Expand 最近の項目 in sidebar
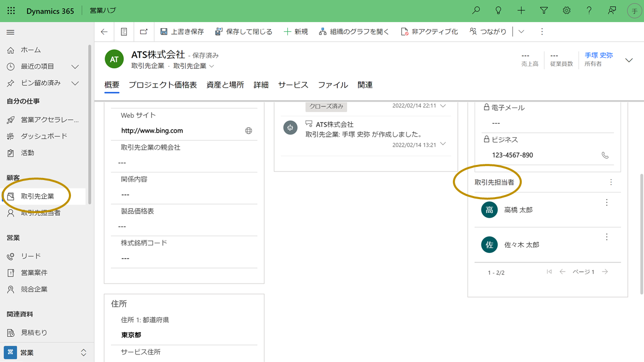The image size is (644, 362). (x=75, y=66)
